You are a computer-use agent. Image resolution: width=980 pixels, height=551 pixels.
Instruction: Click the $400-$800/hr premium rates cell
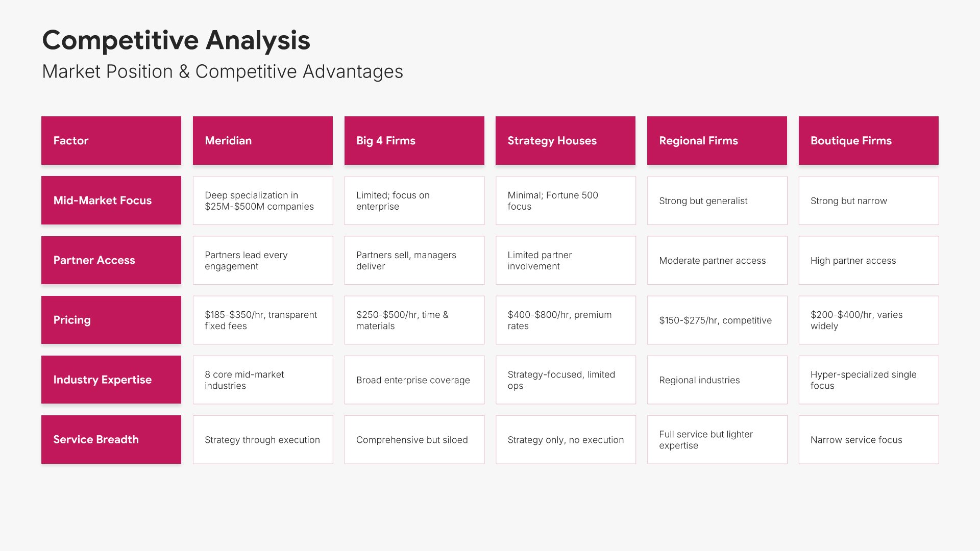click(565, 320)
